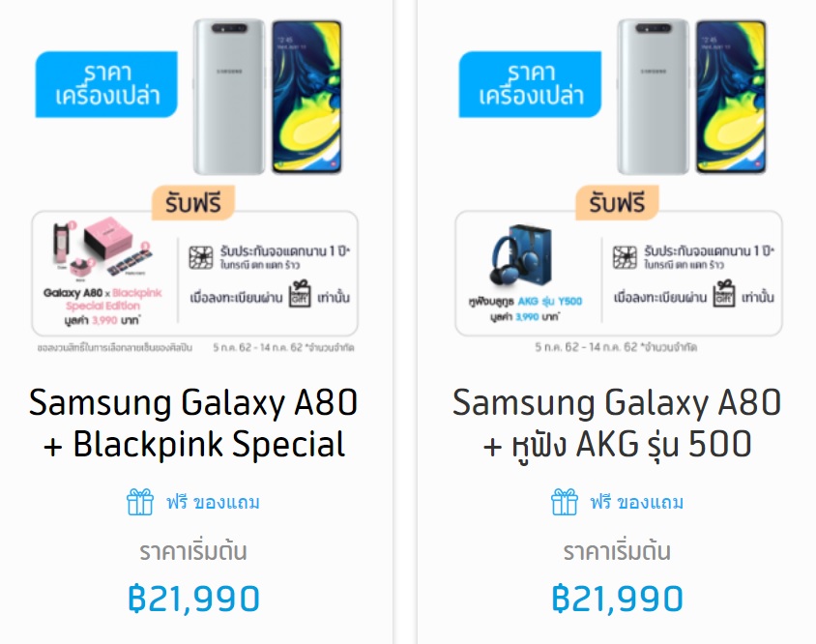Click the Galaxy A80 phone image in left card

click(x=268, y=97)
